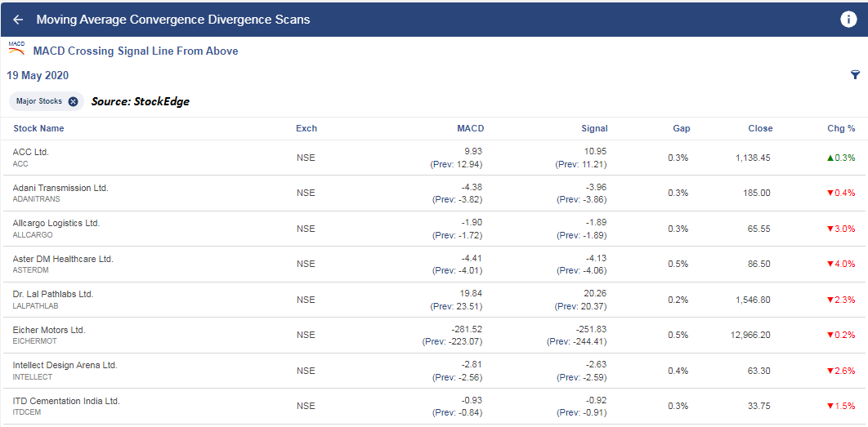Select Intellect Design Arena Ltd. row
The width and height of the screenshot is (868, 427).
(x=434, y=371)
